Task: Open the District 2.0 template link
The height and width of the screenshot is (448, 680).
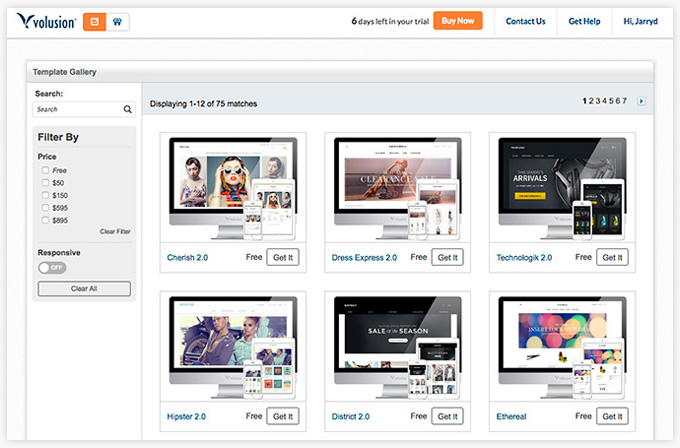Action: click(352, 416)
